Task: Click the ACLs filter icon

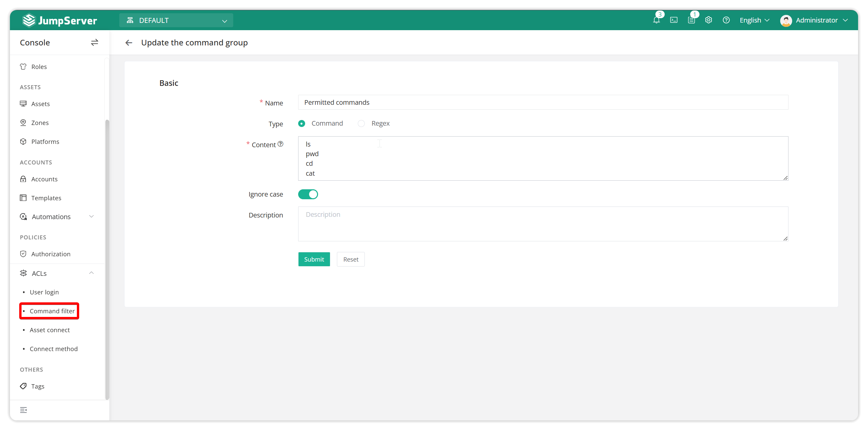Action: pos(23,273)
